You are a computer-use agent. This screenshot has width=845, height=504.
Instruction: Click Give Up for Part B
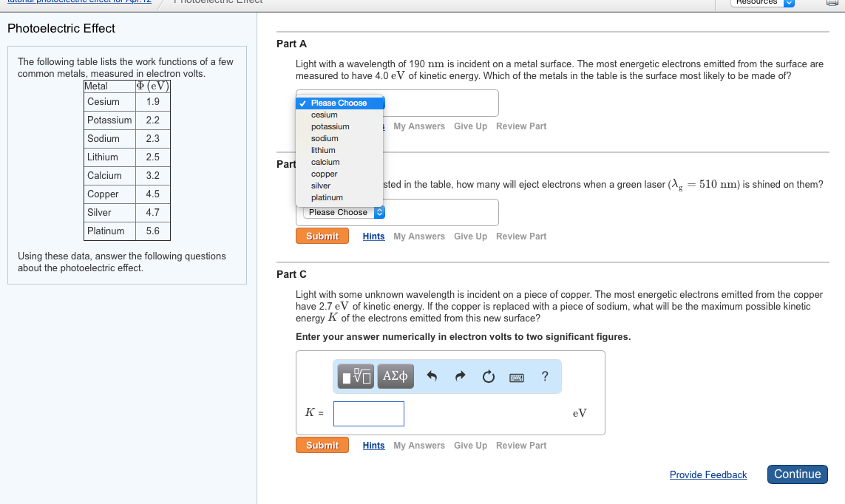tap(470, 236)
